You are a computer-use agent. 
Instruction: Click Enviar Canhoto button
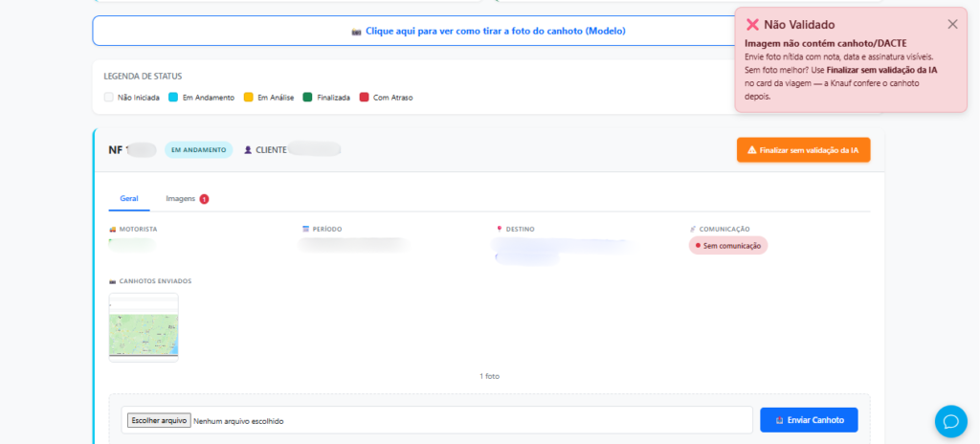809,420
